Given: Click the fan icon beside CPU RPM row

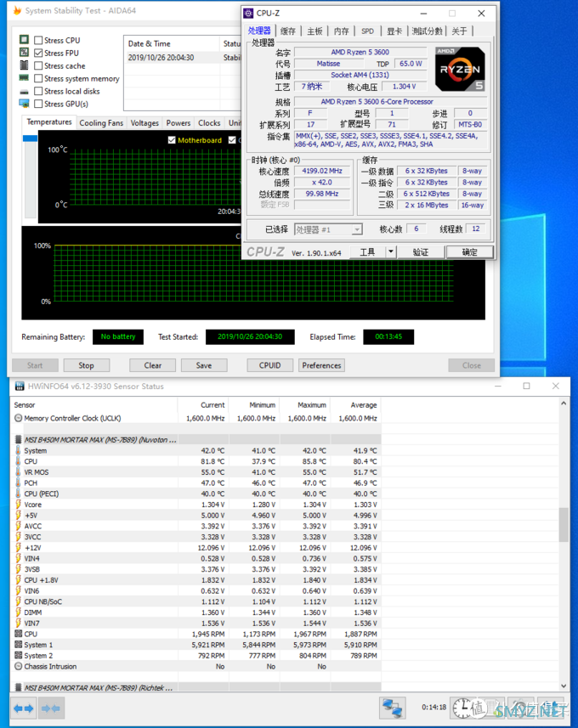Looking at the screenshot, I should click(x=19, y=634).
